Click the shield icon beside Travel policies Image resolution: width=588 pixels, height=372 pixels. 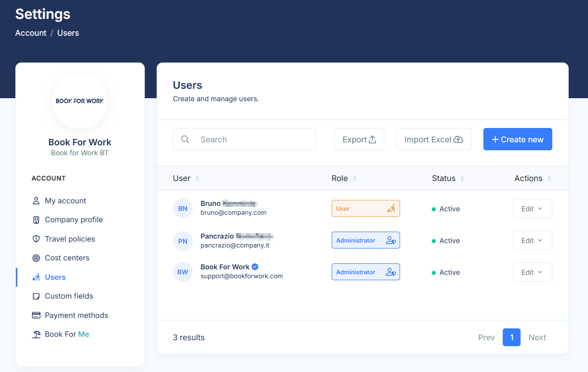36,239
